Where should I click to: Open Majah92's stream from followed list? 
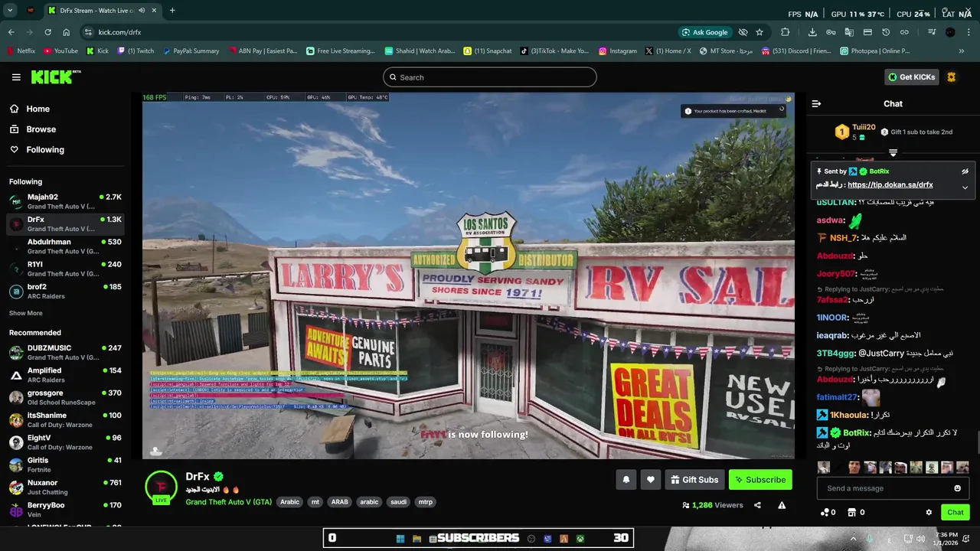(64, 201)
